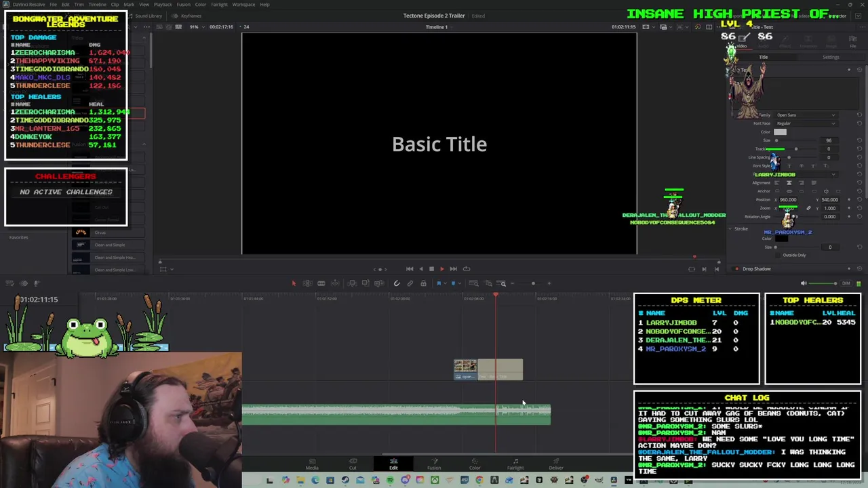The height and width of the screenshot is (488, 868).
Task: Toggle the loop playback icon
Action: 466,269
